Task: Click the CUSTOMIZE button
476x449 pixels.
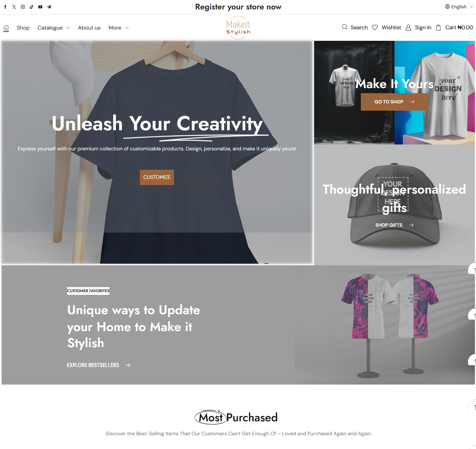Action: coord(157,177)
